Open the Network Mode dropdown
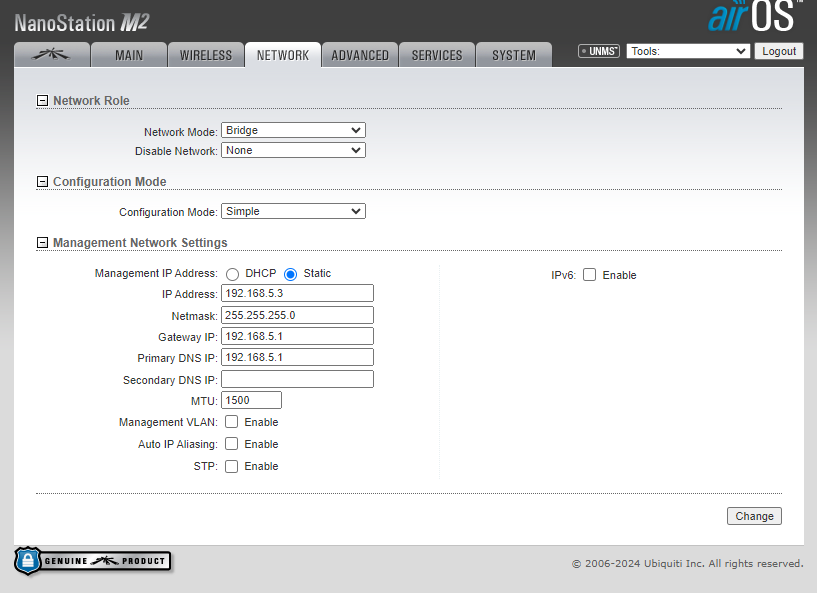Screen dimensions: 817x593 click(293, 130)
